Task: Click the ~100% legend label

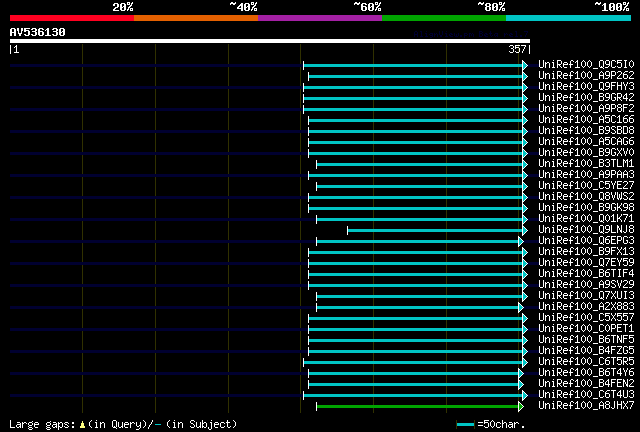Action: (612, 7)
